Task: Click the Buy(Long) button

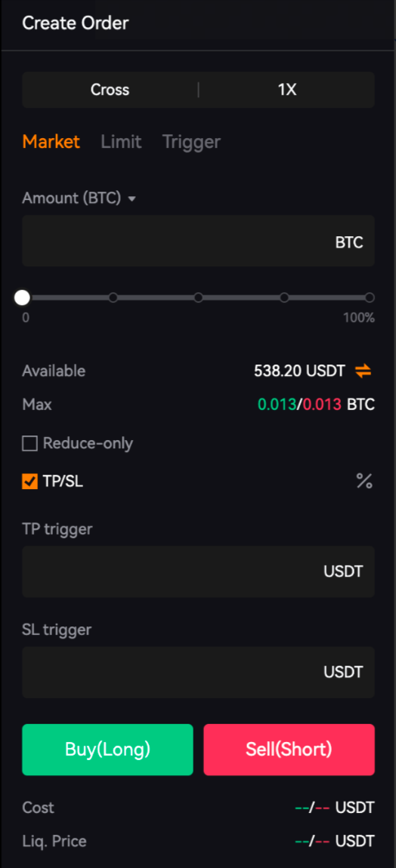Action: (107, 749)
